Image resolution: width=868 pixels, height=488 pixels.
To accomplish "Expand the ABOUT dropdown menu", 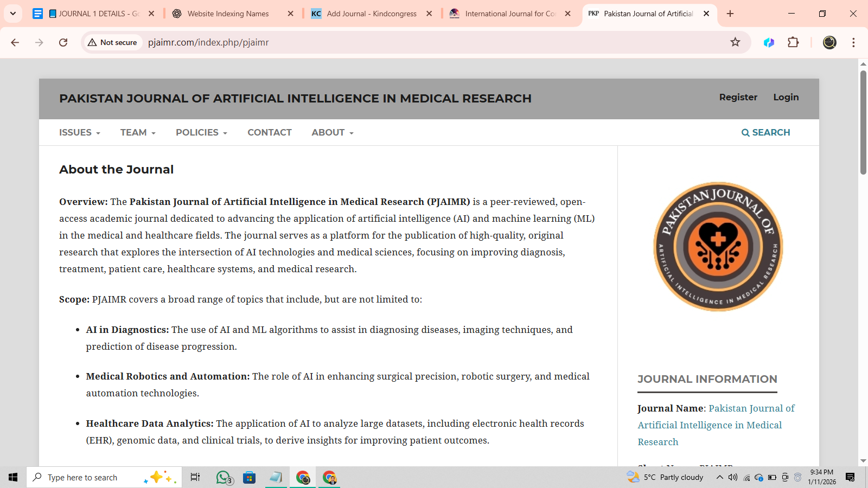I will point(332,133).
